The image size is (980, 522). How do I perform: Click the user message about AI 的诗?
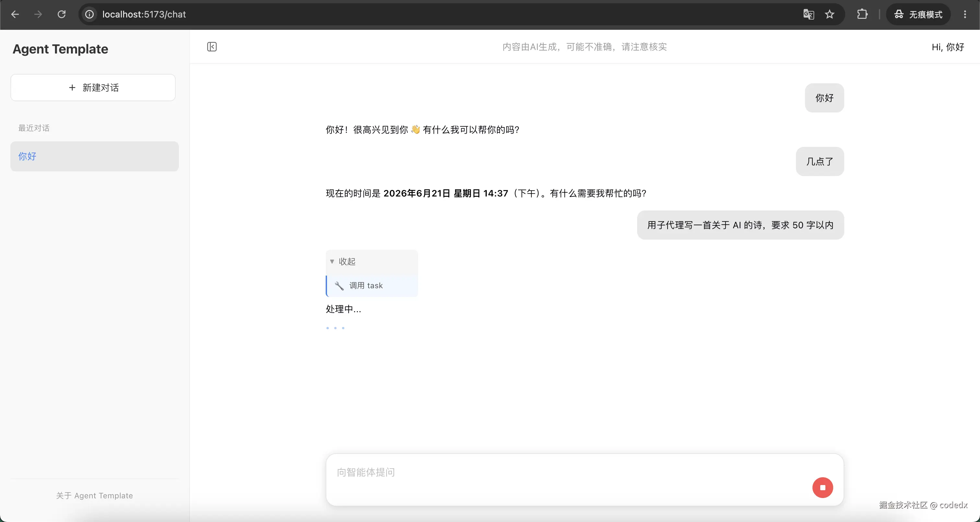pos(740,225)
